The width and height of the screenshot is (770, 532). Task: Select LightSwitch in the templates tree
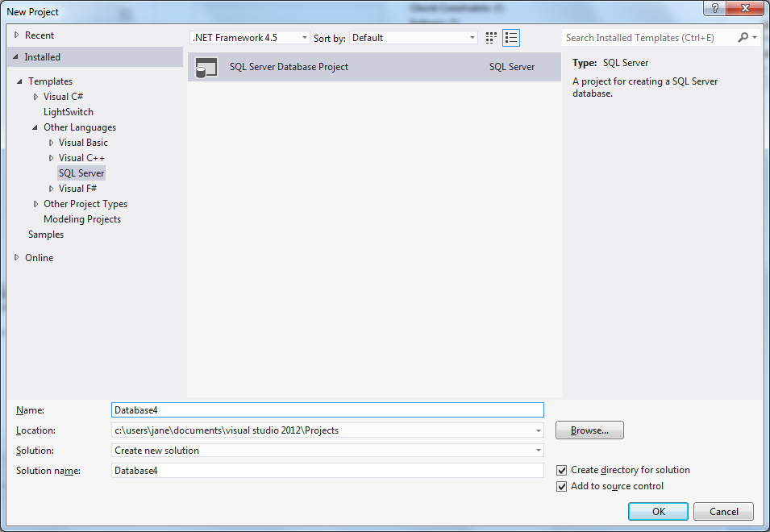point(69,112)
